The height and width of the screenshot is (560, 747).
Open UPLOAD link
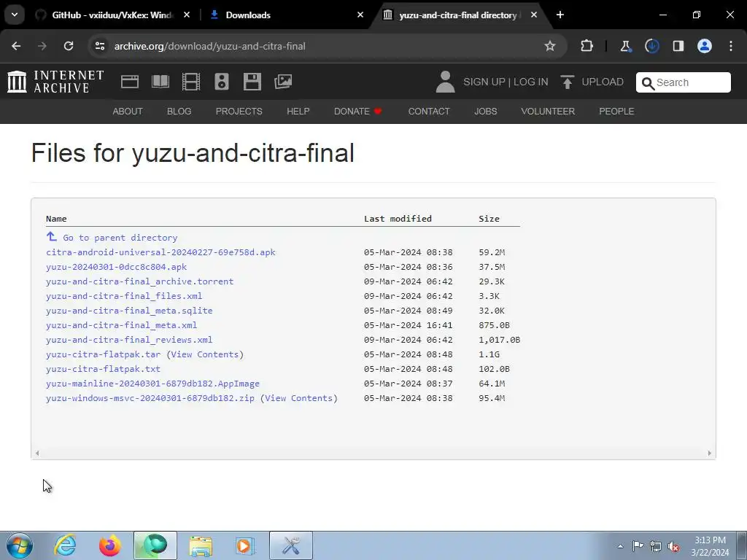click(x=602, y=82)
